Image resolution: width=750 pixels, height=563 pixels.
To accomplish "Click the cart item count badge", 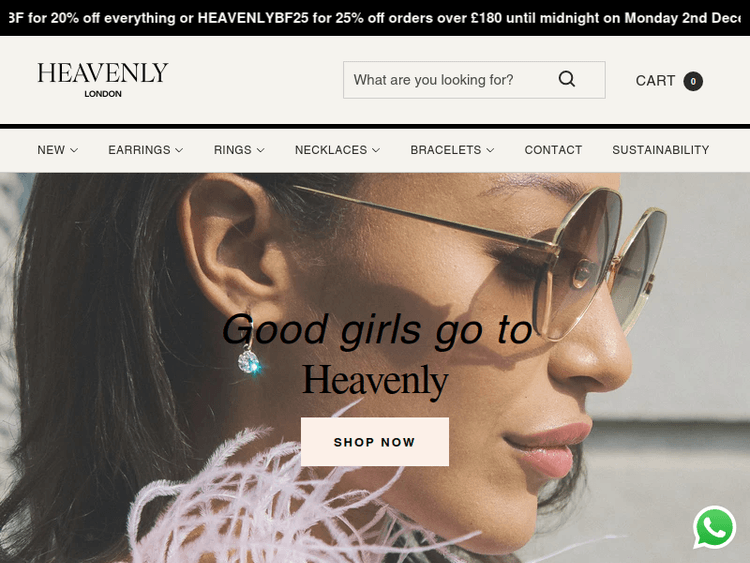I will click(693, 81).
